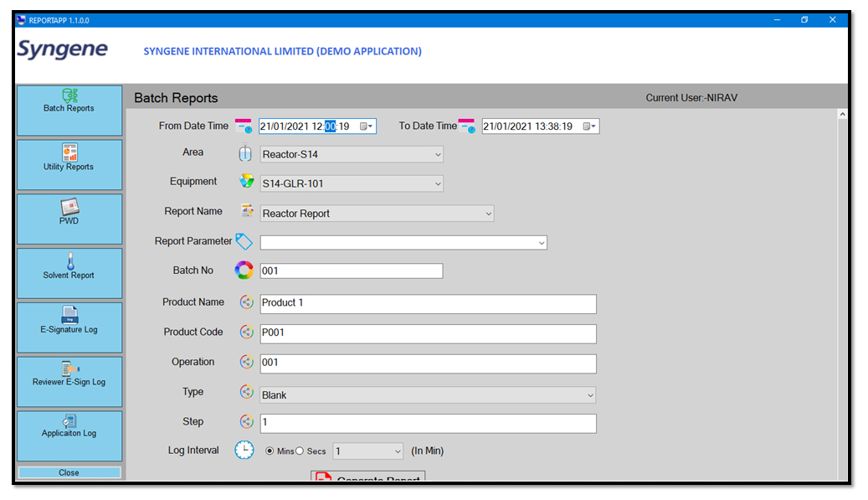The image size is (868, 500).
Task: Open Batch Reports from sidebar
Action: [x=69, y=111]
